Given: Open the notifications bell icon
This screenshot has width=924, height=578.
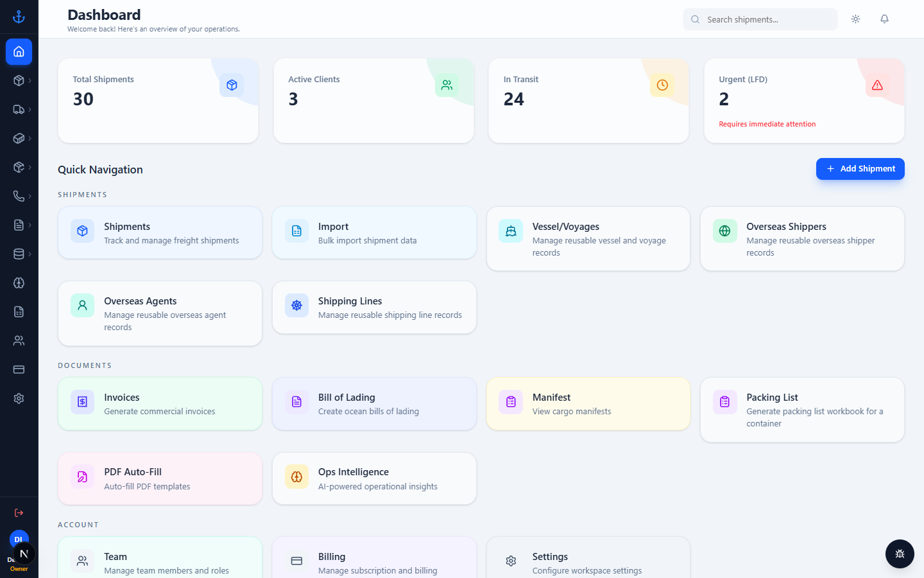Looking at the screenshot, I should pyautogui.click(x=884, y=19).
